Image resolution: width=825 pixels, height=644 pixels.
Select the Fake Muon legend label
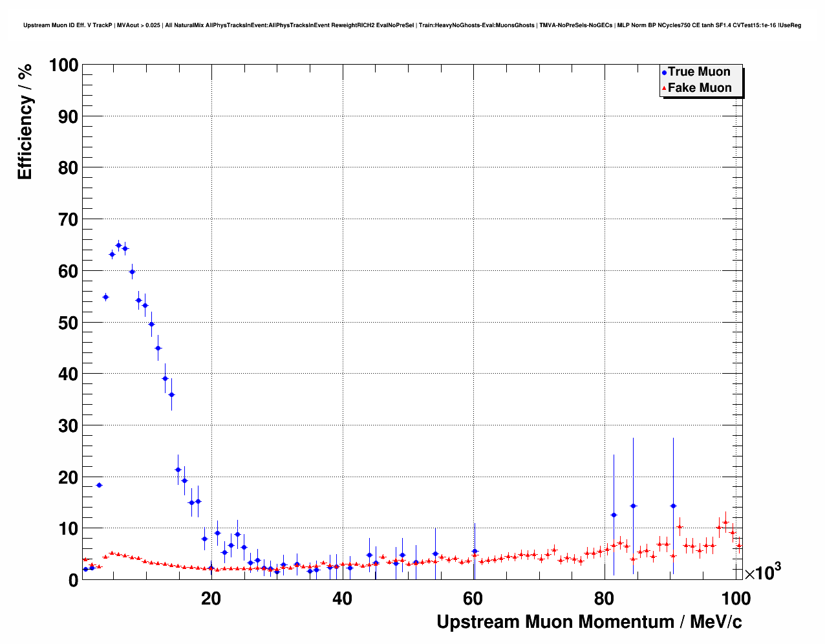click(x=700, y=88)
